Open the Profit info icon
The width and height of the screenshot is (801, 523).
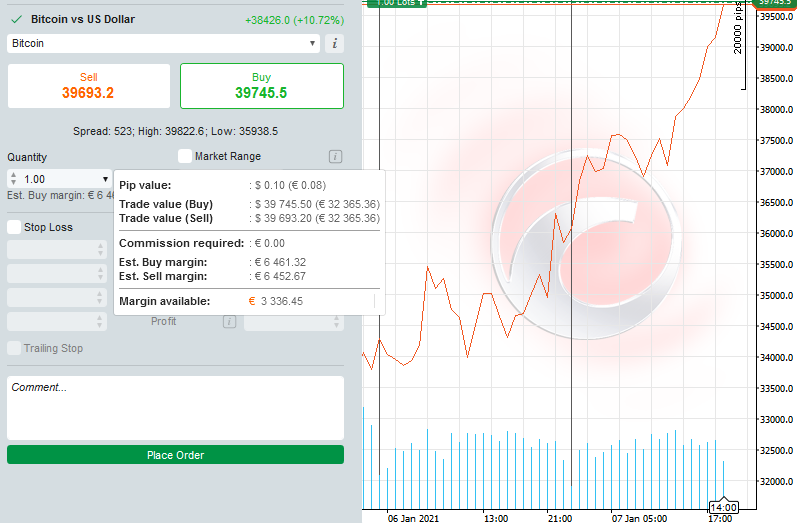pos(229,321)
